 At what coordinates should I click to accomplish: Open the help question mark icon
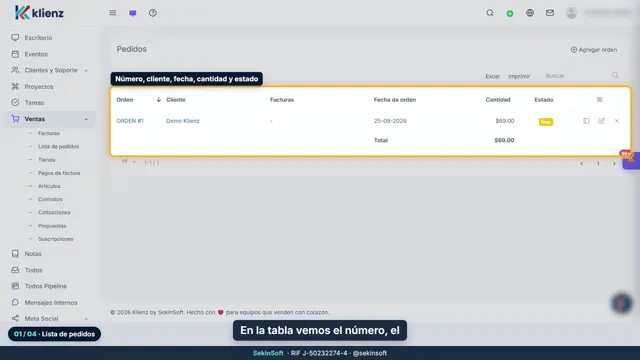point(153,13)
